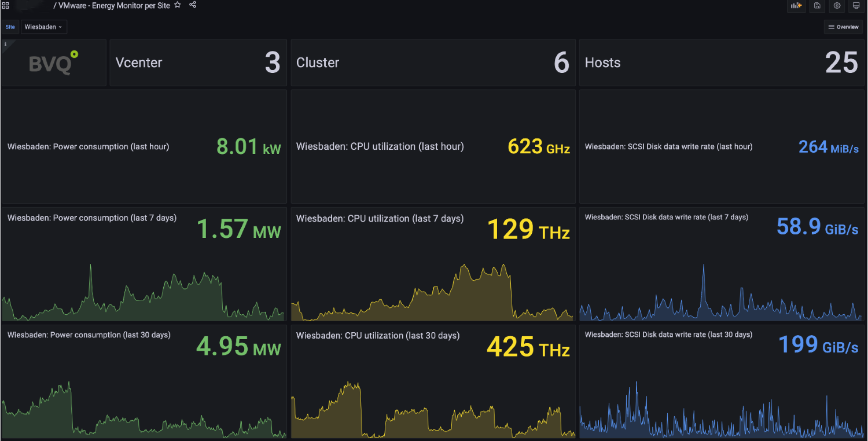The height and width of the screenshot is (441, 868).
Task: Click the VMware - Energy Monitor per Site title
Action: click(114, 5)
